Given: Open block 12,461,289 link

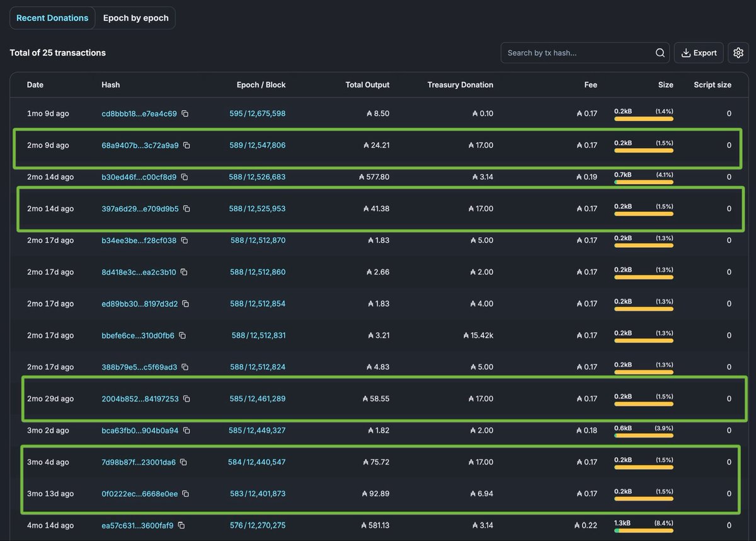Looking at the screenshot, I should [x=266, y=398].
